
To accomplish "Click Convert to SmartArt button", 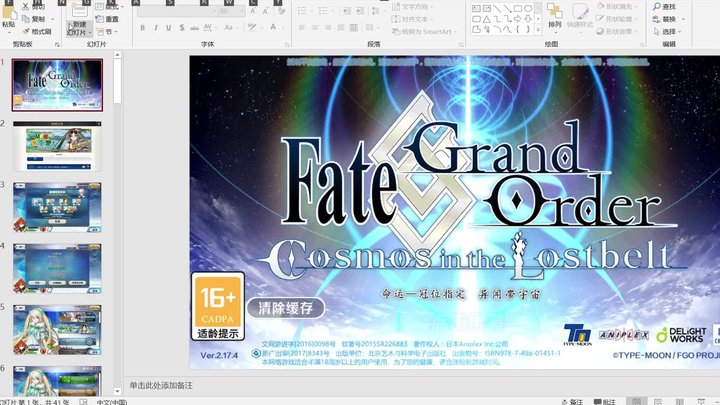I will pyautogui.click(x=424, y=31).
